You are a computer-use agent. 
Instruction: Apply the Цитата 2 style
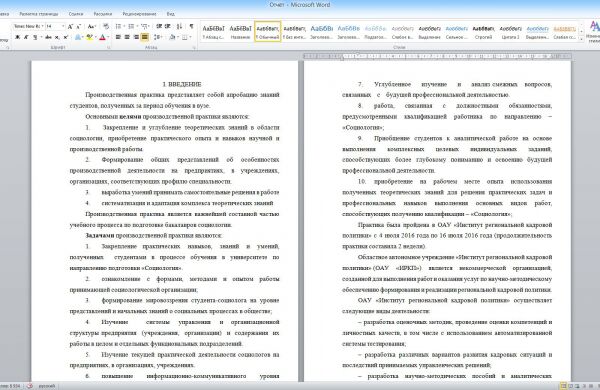510,31
